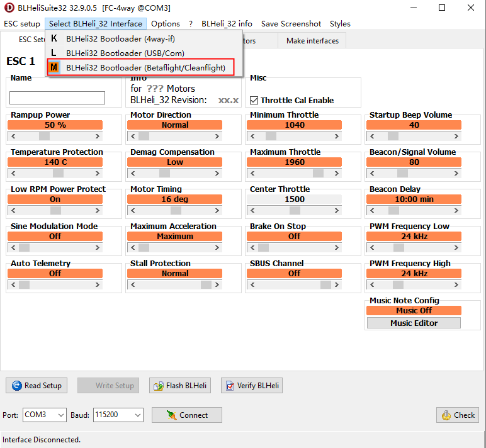The width and height of the screenshot is (486, 448).
Task: Decrease SBUS Channel with left arrow
Action: [x=252, y=285]
